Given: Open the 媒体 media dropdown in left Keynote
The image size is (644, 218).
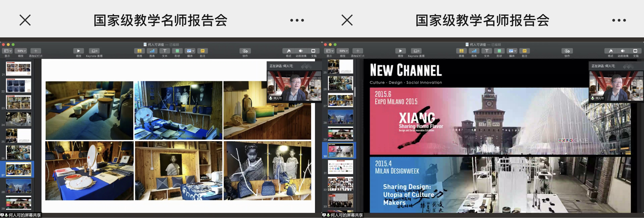Looking at the screenshot, I should (x=190, y=51).
